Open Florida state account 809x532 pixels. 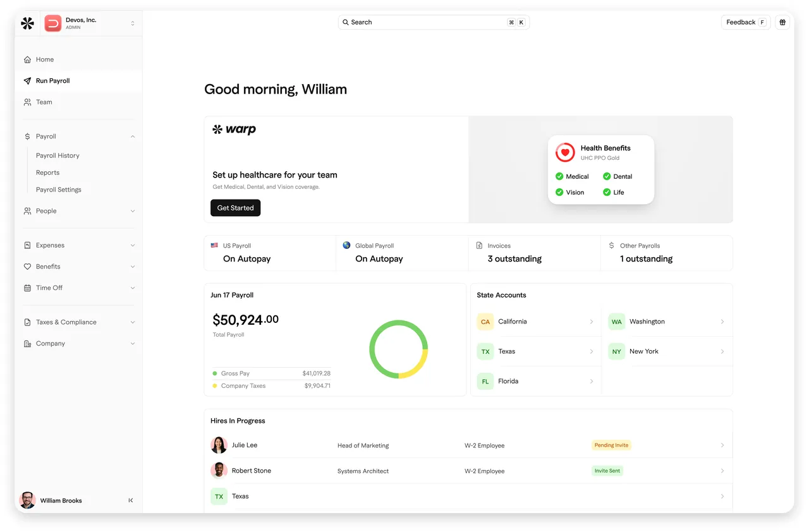click(536, 381)
